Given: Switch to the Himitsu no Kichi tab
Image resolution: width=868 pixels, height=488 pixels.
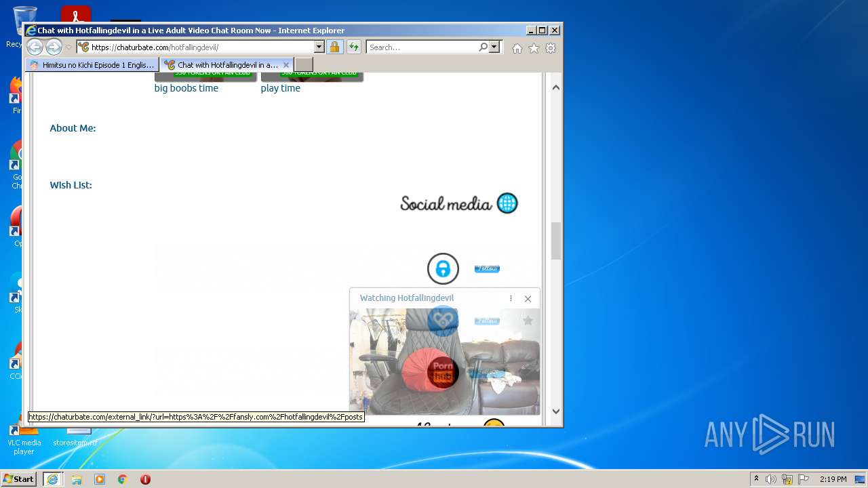Looking at the screenshot, I should coord(92,65).
